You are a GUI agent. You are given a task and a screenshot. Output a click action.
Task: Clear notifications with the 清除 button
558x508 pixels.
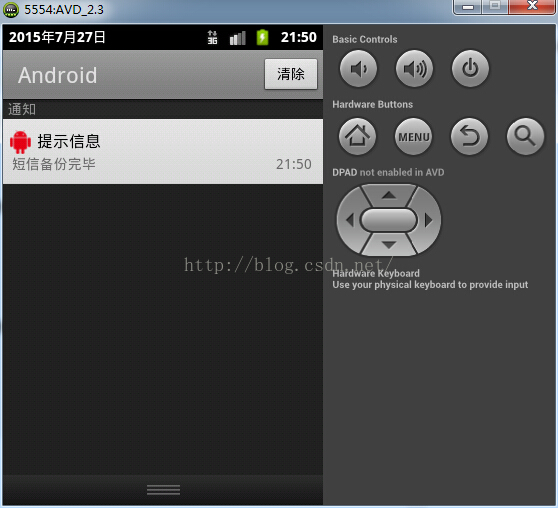click(x=291, y=74)
